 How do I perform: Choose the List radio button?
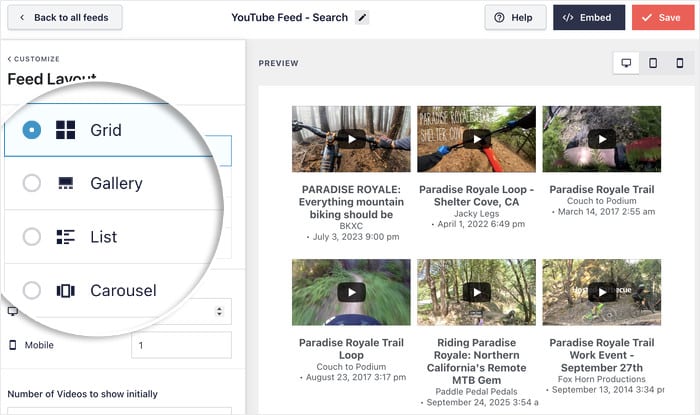32,237
